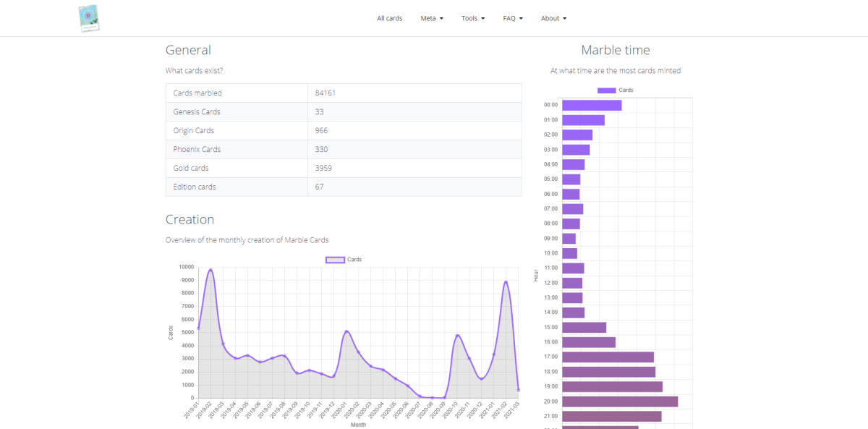The width and height of the screenshot is (868, 429).
Task: Click the 2020-01 data point on Creation chart
Action: pos(346,332)
